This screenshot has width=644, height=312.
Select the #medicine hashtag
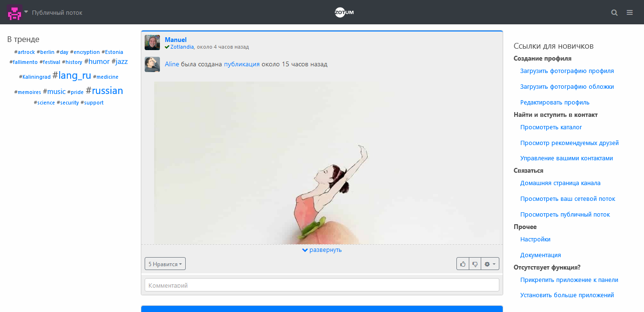click(x=106, y=77)
